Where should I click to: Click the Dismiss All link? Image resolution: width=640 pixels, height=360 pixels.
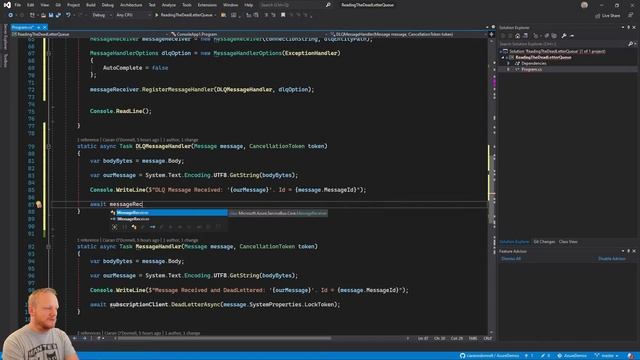tap(511, 259)
